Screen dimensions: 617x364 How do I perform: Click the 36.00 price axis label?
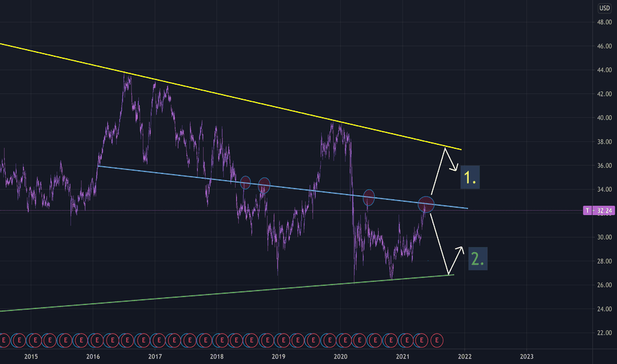604,165
